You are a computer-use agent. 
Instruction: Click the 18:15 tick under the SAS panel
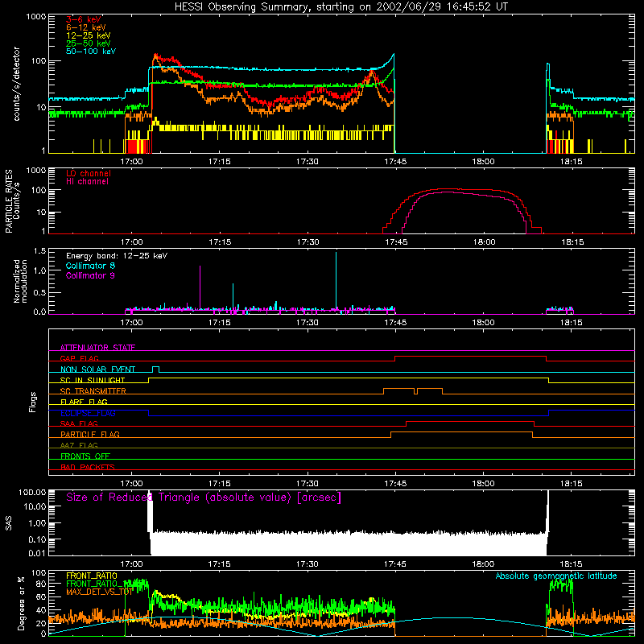pos(572,564)
